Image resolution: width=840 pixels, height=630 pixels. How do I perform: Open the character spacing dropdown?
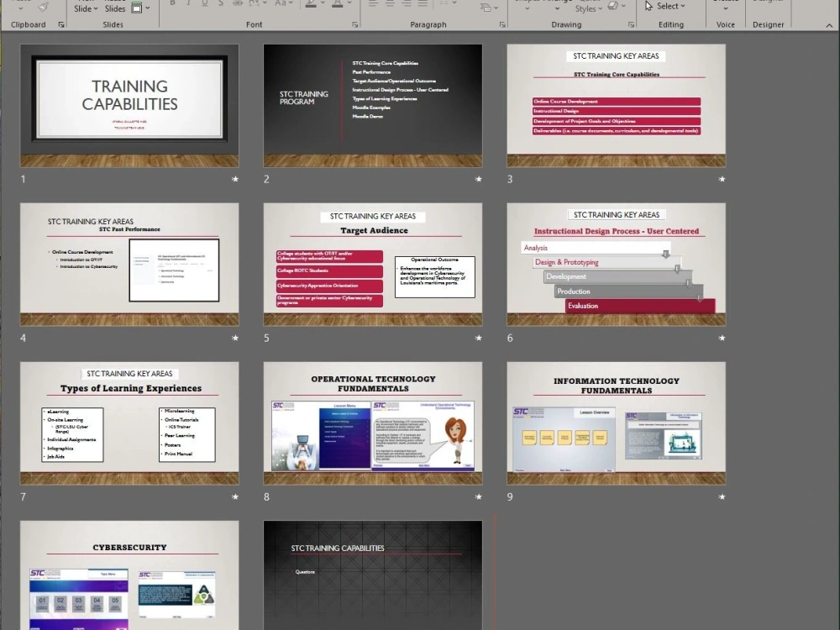coord(259,3)
